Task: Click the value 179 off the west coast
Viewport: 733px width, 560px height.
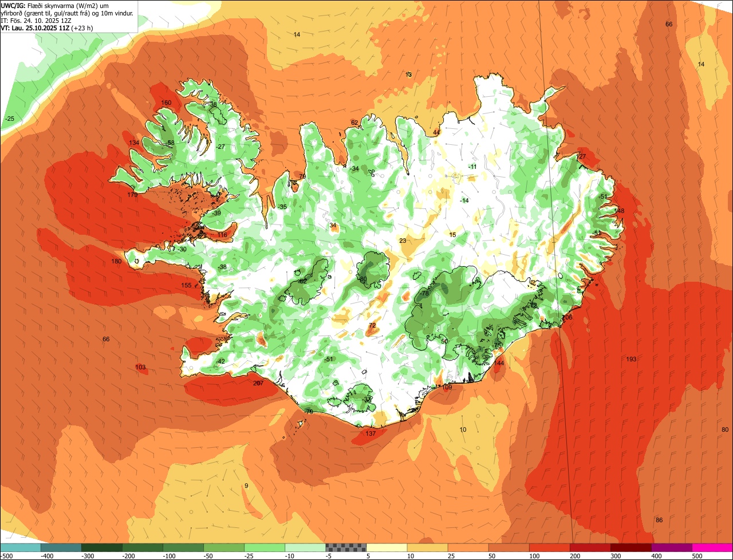Action: point(132,195)
